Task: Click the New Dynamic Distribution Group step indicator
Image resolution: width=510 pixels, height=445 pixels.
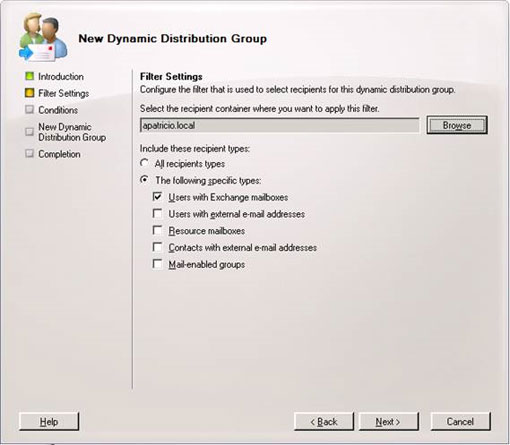Action: pyautogui.click(x=29, y=132)
